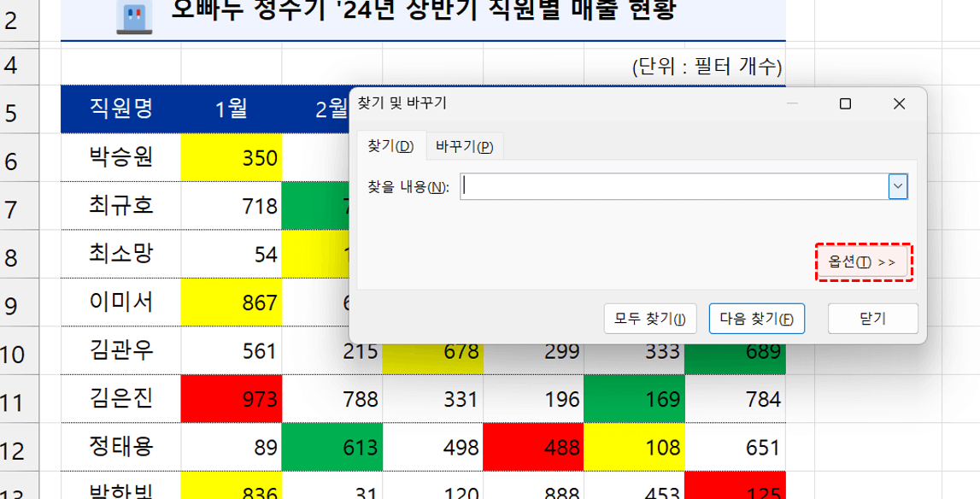Select the cell 784
The height and width of the screenshot is (499, 980).
click(x=735, y=399)
